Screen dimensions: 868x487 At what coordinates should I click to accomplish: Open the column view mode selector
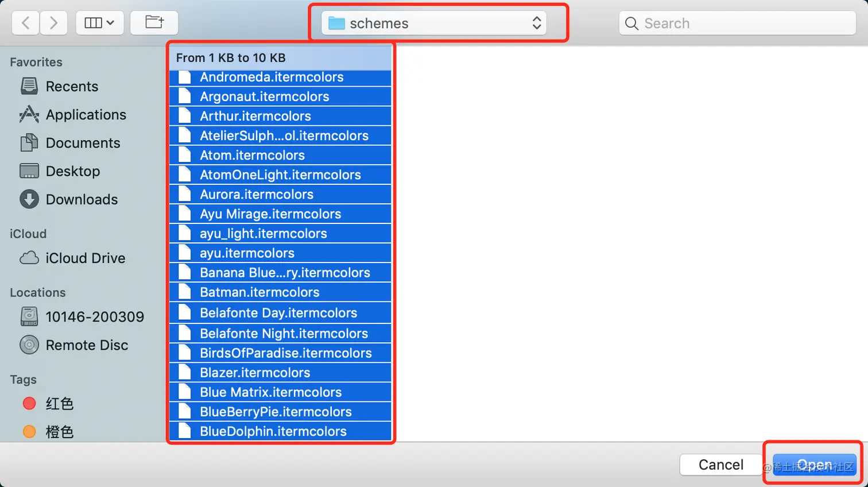(x=99, y=23)
